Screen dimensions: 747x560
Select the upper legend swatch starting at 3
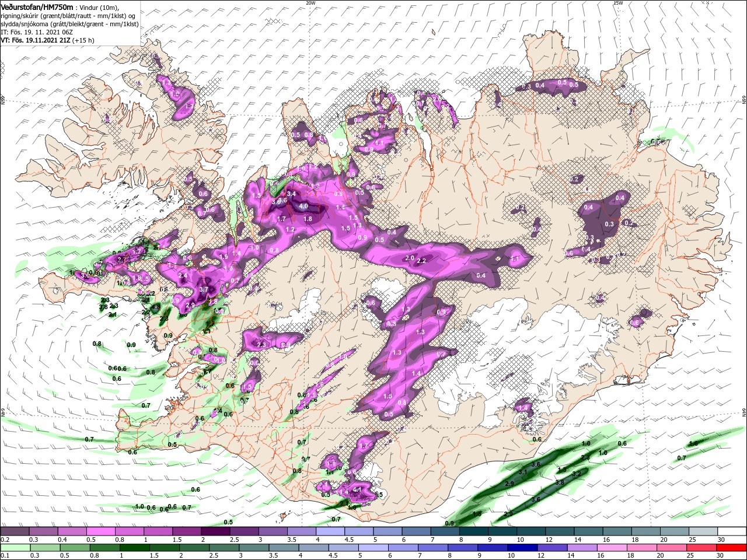pyautogui.click(x=273, y=531)
